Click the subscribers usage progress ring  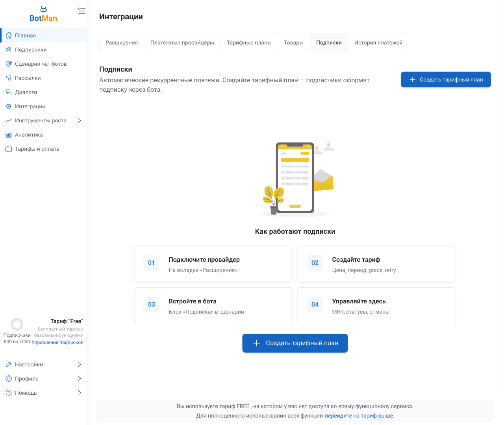point(17,324)
